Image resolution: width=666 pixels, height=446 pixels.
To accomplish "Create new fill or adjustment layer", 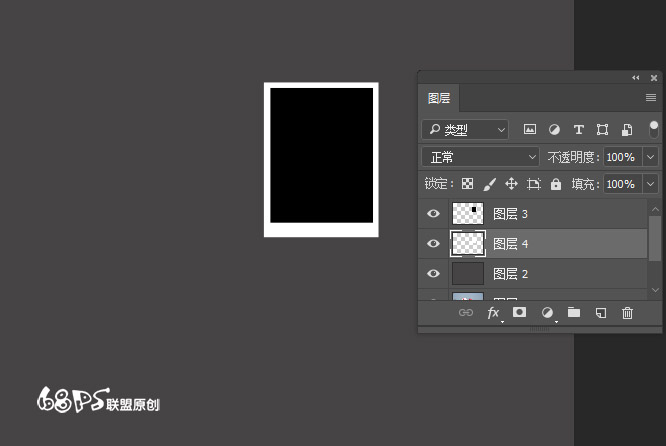I will [x=547, y=313].
